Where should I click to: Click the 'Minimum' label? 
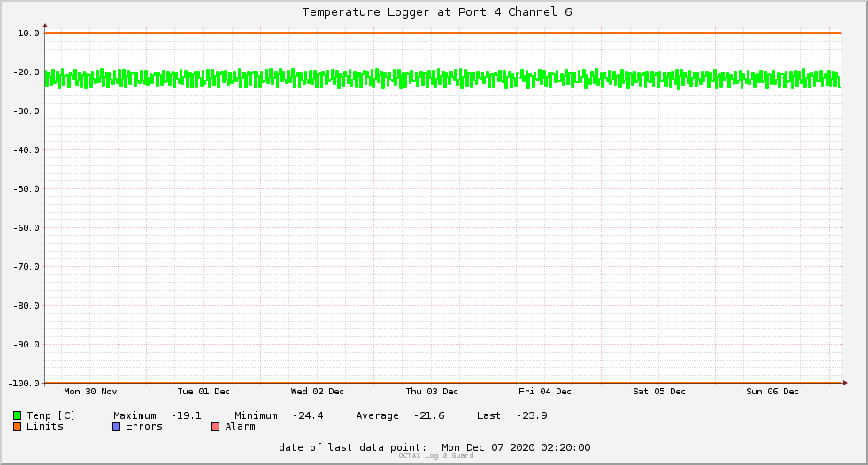[x=257, y=415]
